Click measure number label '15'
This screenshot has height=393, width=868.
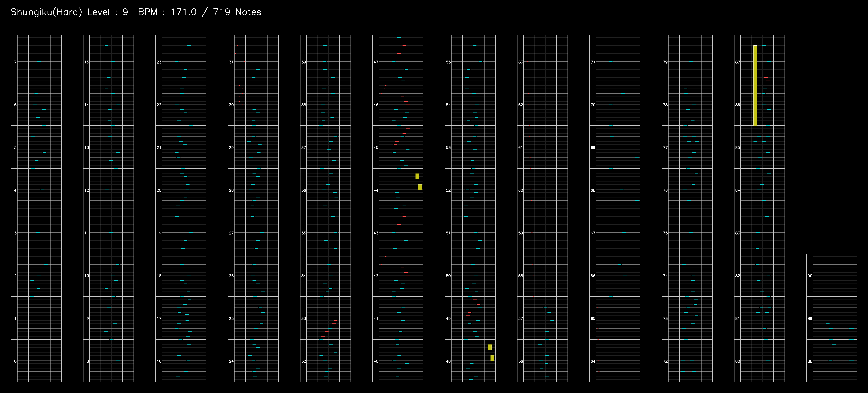pos(87,62)
